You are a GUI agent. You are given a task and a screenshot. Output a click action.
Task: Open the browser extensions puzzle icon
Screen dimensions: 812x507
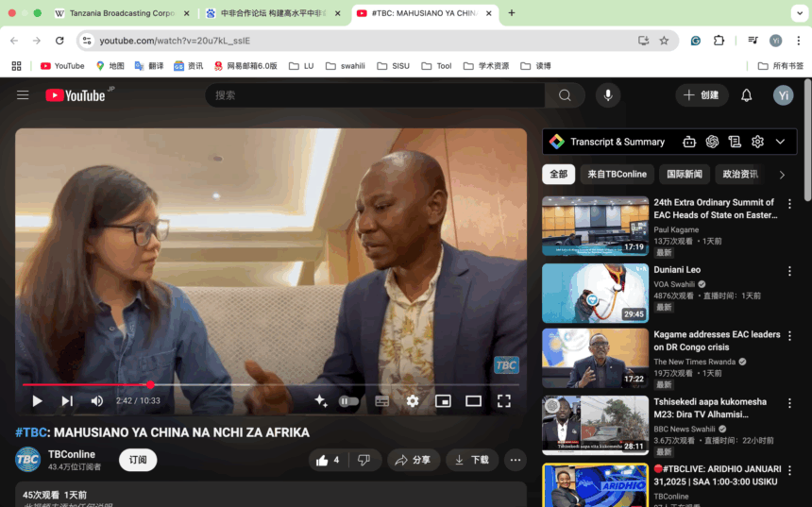click(x=719, y=41)
